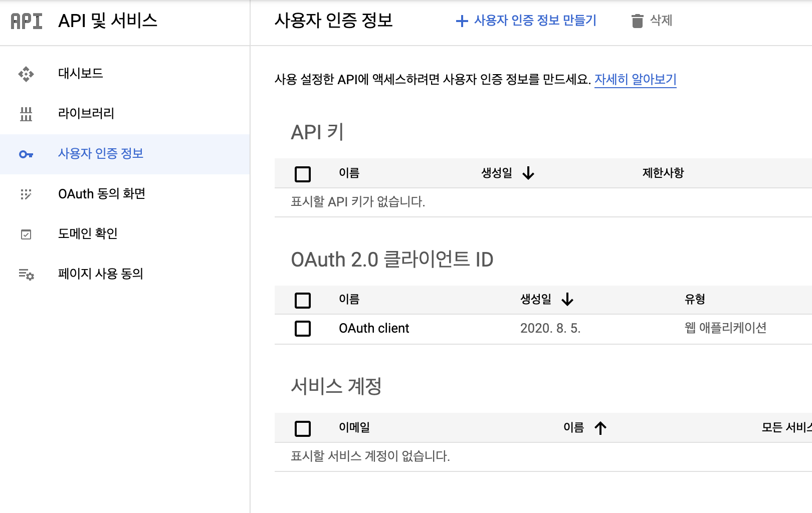Click the API 키 이름 column header
Viewport: 812px width, 513px height.
(349, 173)
